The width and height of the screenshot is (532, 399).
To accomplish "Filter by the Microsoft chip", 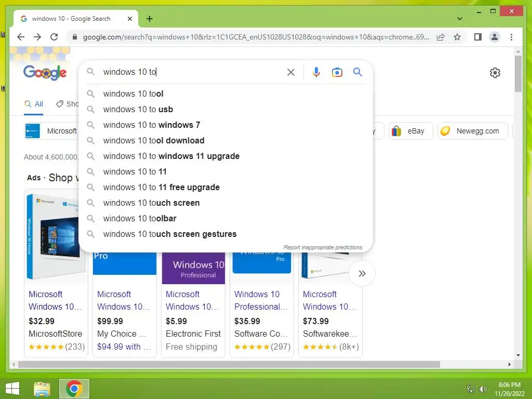I will (51, 131).
